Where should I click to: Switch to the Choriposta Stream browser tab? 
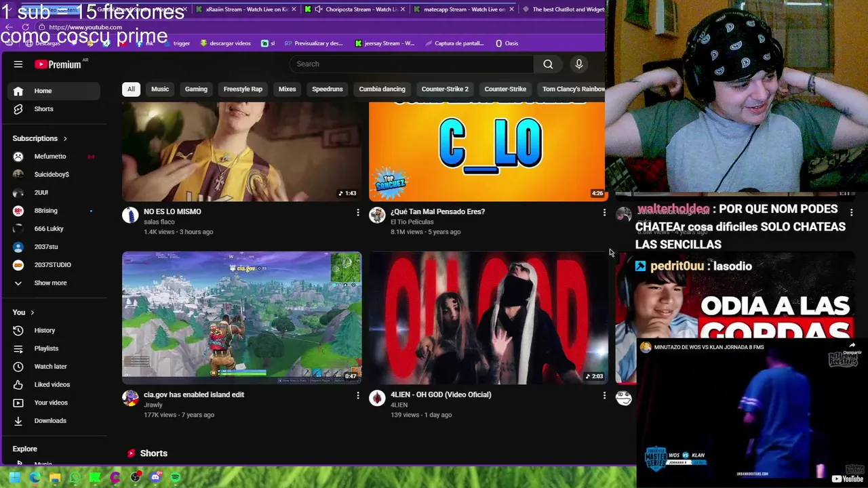(356, 9)
